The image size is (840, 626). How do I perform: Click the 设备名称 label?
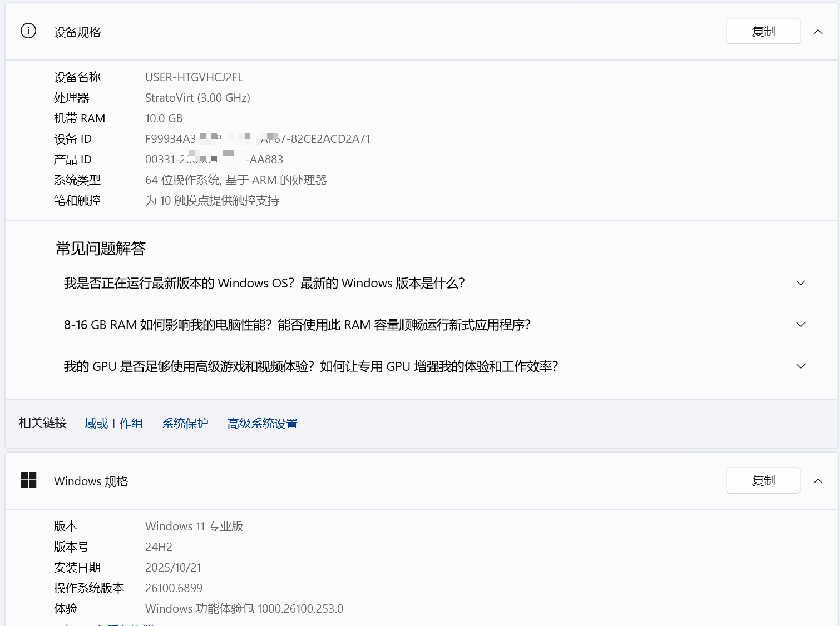point(77,77)
